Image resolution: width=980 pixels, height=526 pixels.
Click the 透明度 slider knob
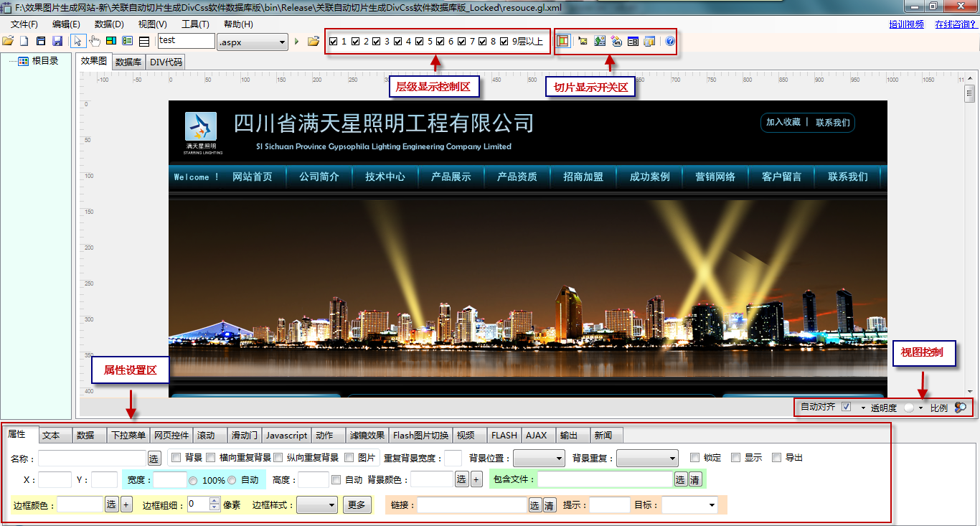(909, 408)
